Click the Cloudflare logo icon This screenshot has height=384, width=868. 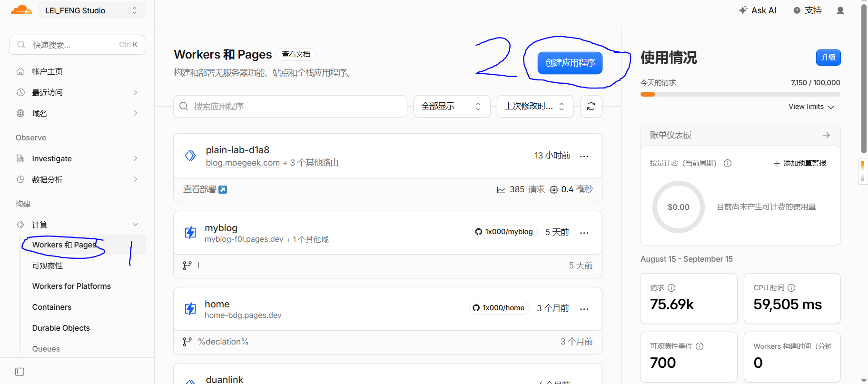[21, 10]
